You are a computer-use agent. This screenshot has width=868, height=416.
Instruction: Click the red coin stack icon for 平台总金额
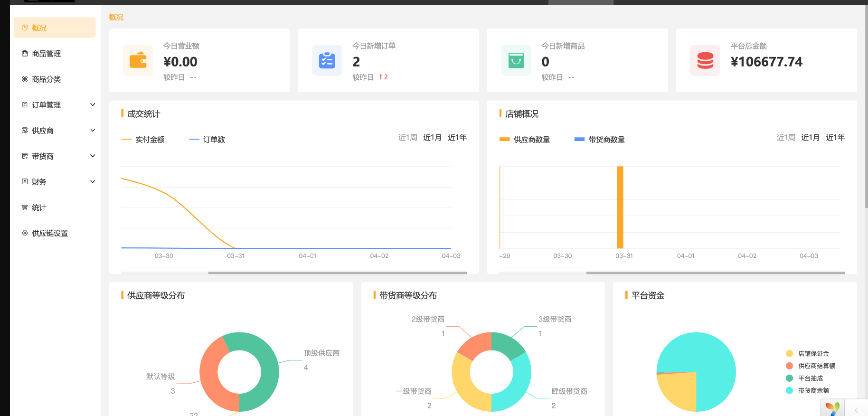(x=705, y=60)
